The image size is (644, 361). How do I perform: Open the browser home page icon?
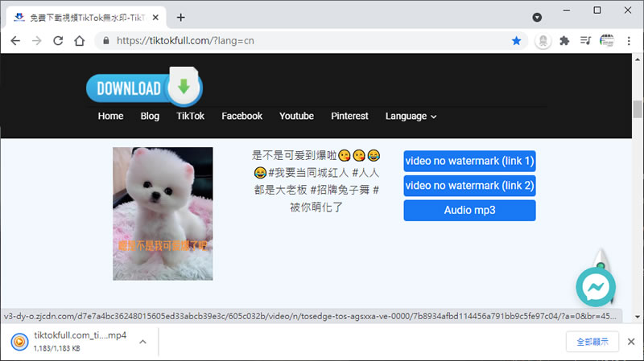pos(79,41)
